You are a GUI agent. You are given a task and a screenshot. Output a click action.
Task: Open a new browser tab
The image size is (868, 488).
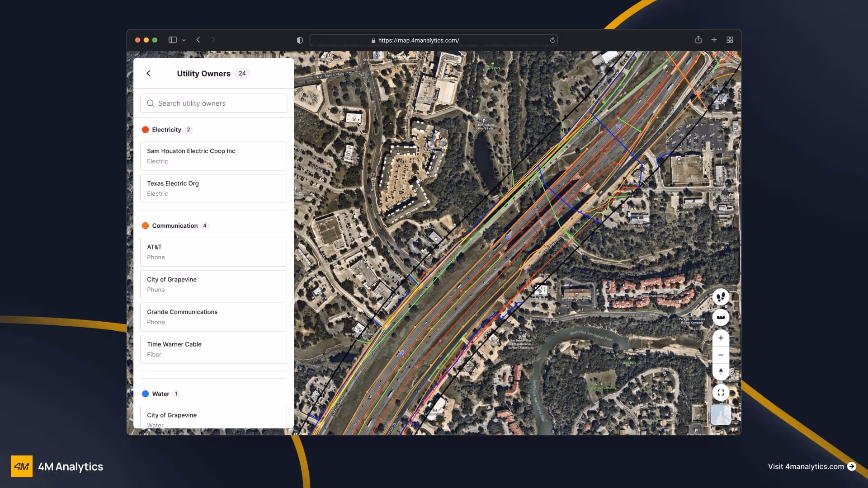[x=714, y=40]
